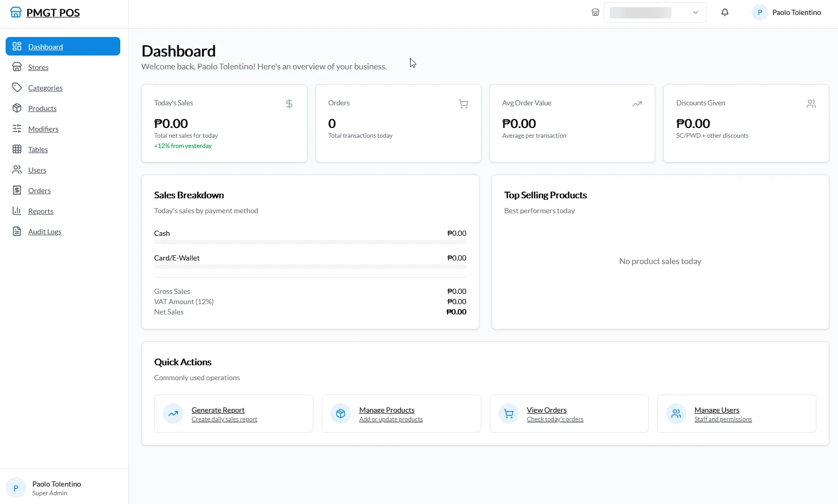Viewport: 838px width, 504px height.
Task: Click the Categories tag icon in sidebar
Action: 17,87
